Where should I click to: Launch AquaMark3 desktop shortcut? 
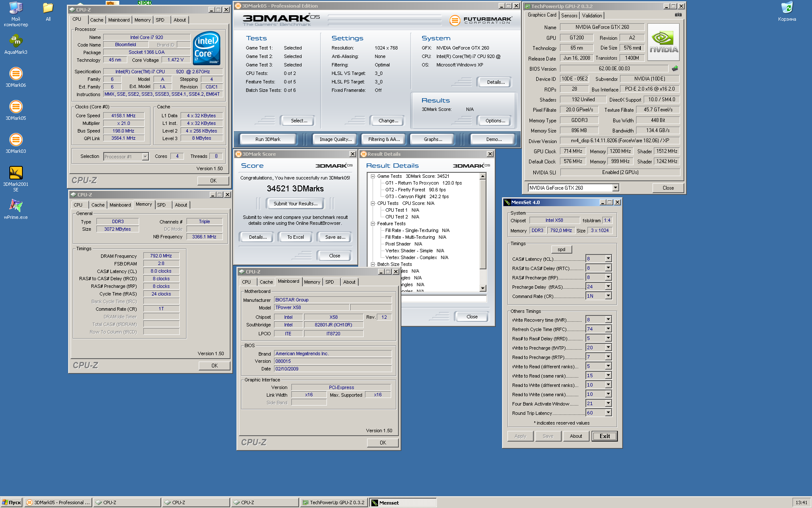tap(16, 44)
